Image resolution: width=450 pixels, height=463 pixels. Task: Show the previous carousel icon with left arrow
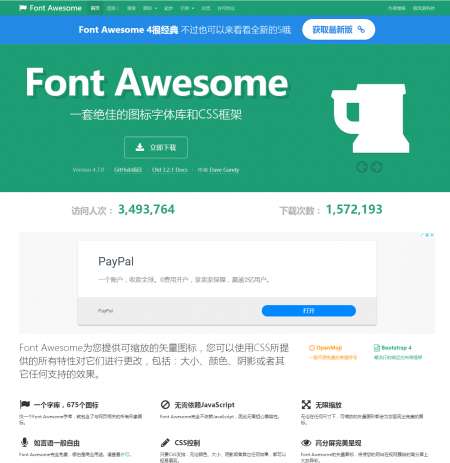pyautogui.click(x=362, y=167)
